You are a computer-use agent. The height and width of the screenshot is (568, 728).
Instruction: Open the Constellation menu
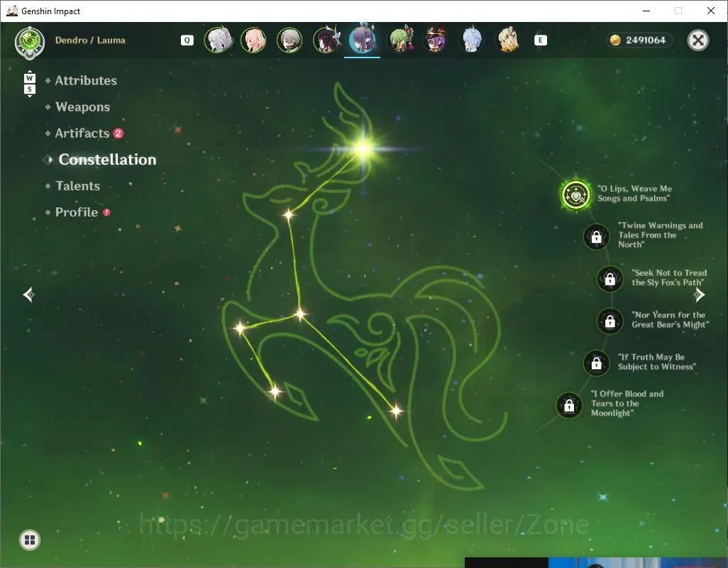point(107,160)
